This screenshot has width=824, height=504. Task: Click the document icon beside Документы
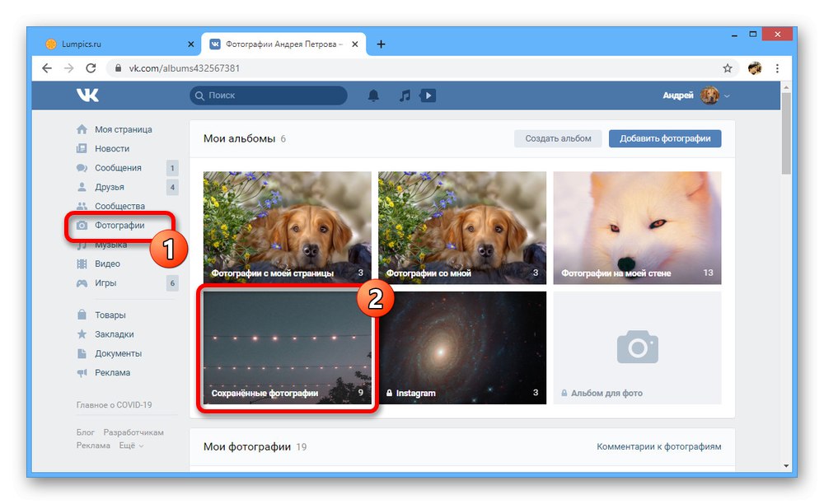(x=82, y=353)
